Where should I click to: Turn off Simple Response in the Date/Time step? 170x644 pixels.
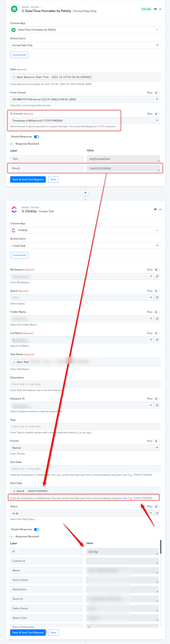[37, 137]
